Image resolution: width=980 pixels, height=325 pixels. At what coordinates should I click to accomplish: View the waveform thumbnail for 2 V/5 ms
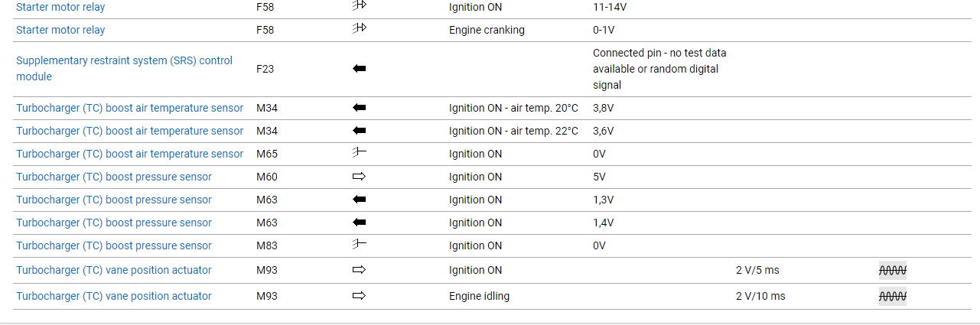892,270
